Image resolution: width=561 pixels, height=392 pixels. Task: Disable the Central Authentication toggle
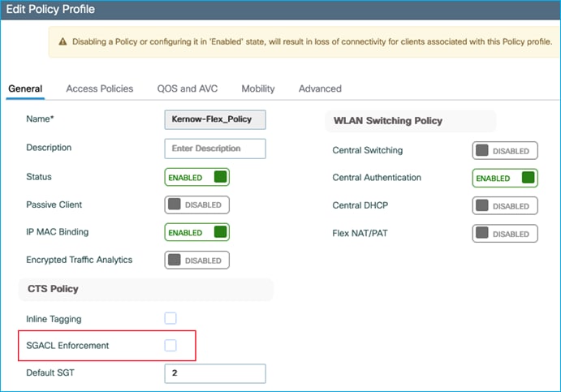coord(505,178)
